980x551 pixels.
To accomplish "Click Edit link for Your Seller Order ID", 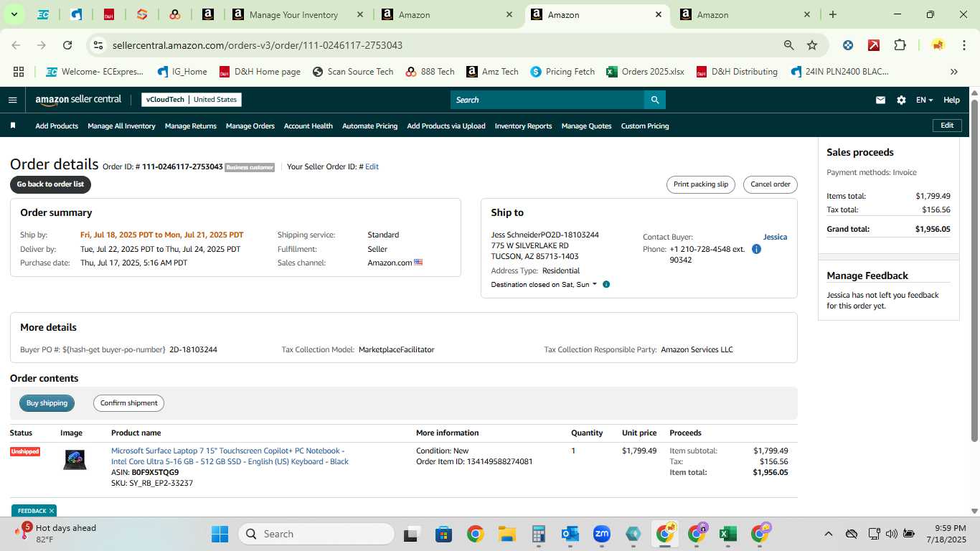I will (x=372, y=166).
